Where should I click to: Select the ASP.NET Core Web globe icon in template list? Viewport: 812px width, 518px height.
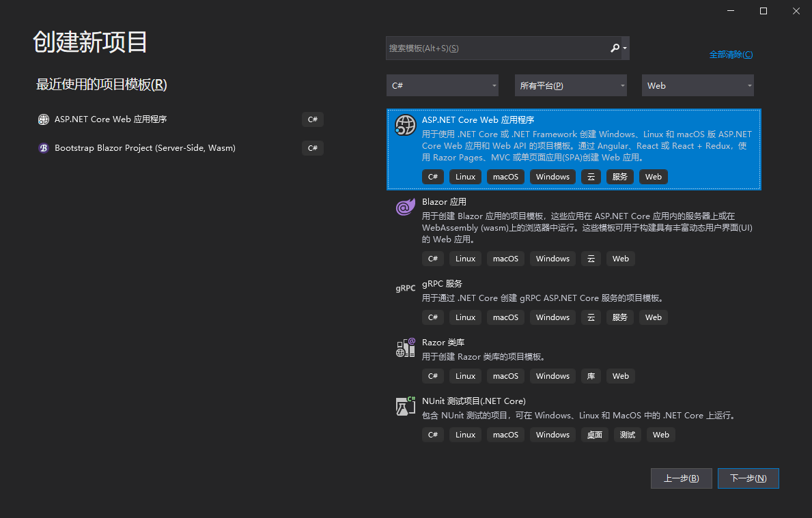click(406, 125)
